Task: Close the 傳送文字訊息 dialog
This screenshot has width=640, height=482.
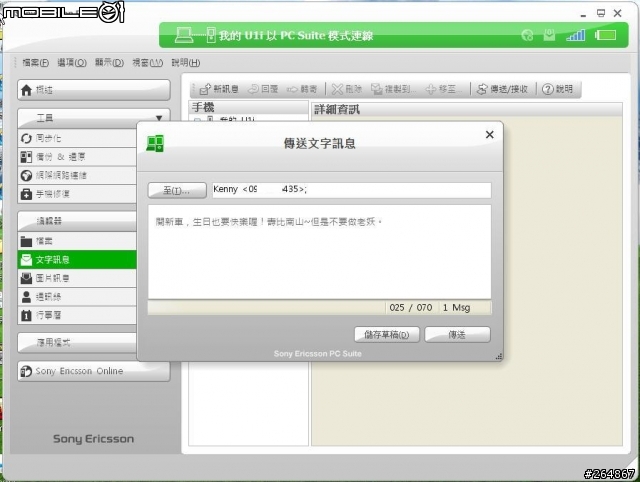Action: [x=490, y=135]
